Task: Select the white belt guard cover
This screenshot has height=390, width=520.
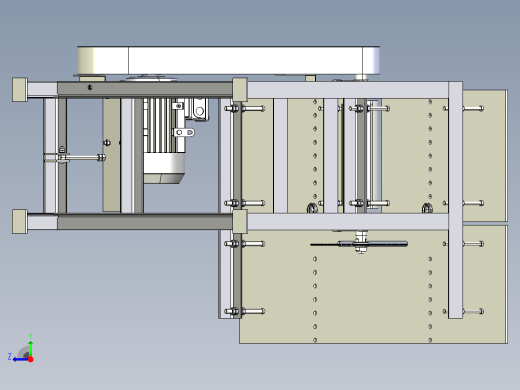Action: 229,61
